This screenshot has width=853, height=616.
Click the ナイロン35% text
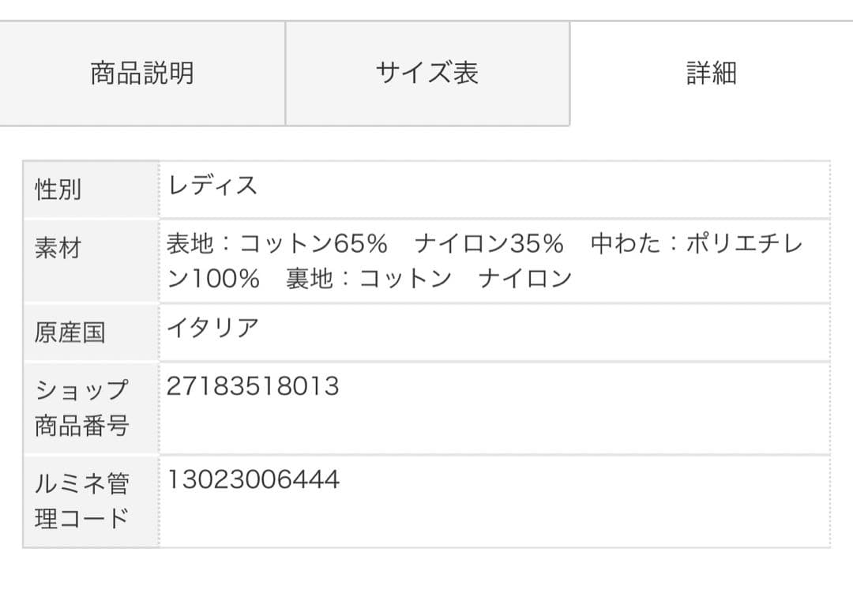pyautogui.click(x=489, y=244)
